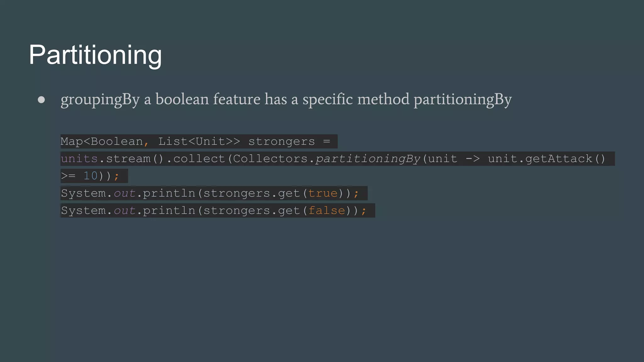Click 'Map<Boolean' in the first code line
Image resolution: width=644 pixels, height=362 pixels.
(102, 142)
